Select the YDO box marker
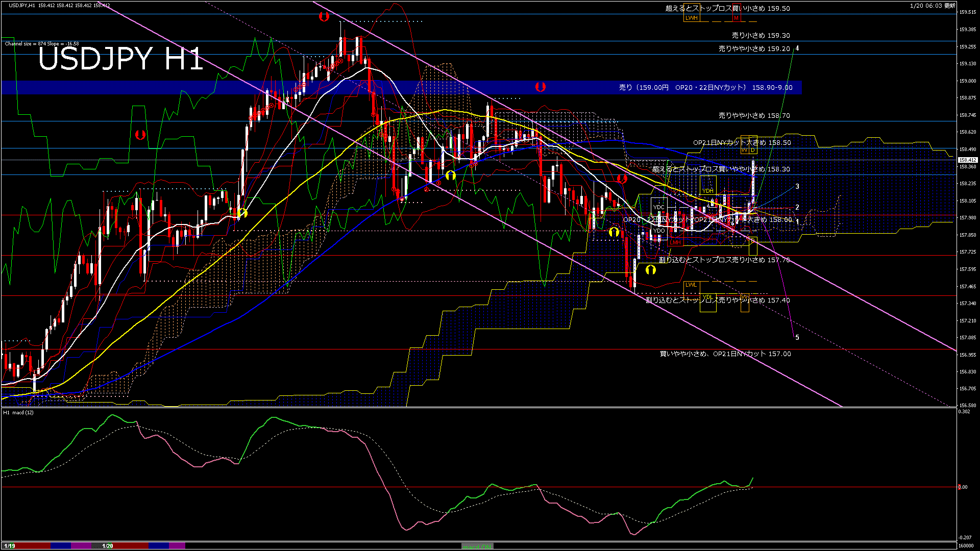Image resolution: width=980 pixels, height=551 pixels. point(659,231)
